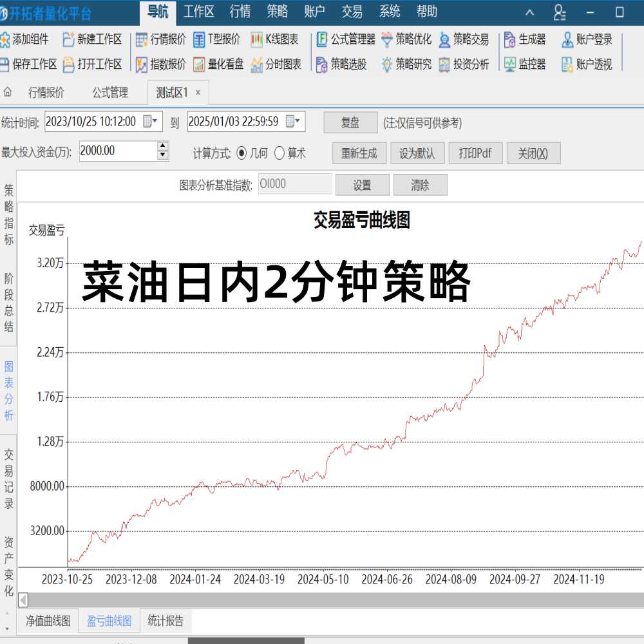Viewport: 644px width, 644px height.
Task: Open the 策略优化 (Strategy Optimization) tool
Action: (x=406, y=40)
